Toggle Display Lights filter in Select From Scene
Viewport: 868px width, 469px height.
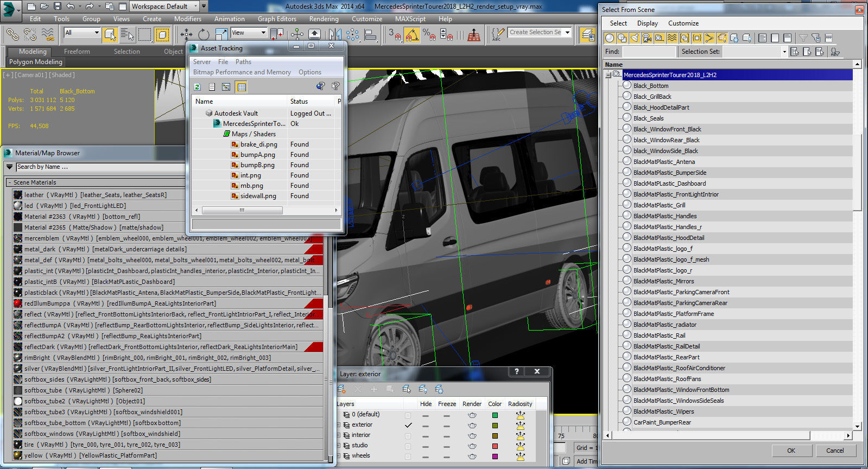click(635, 37)
